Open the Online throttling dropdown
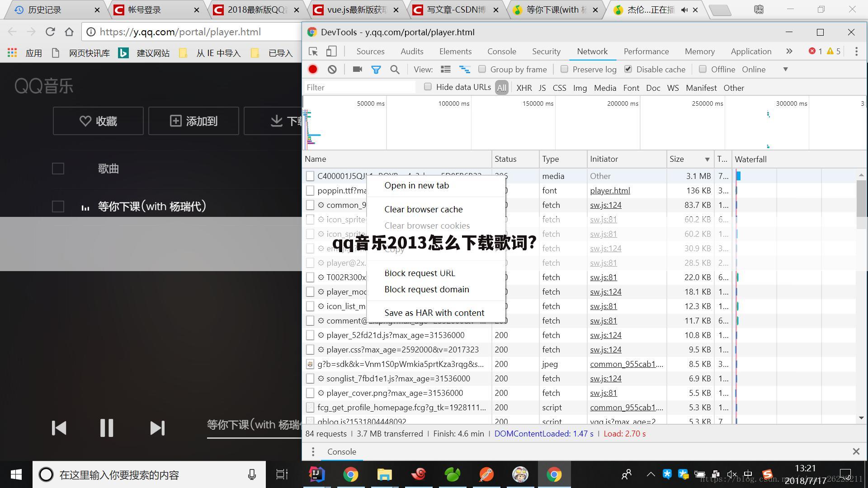This screenshot has height=488, width=868. pyautogui.click(x=765, y=70)
